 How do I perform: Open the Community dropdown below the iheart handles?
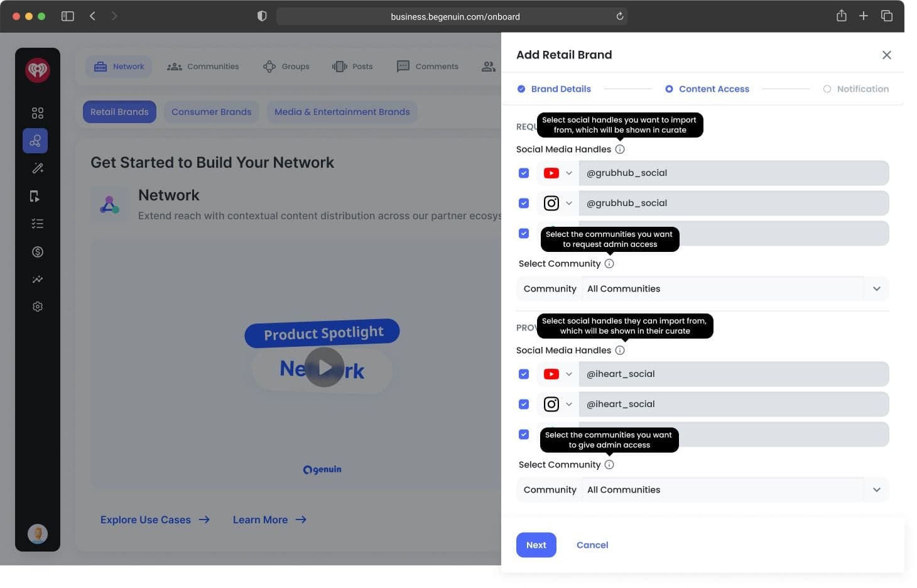pyautogui.click(x=703, y=490)
